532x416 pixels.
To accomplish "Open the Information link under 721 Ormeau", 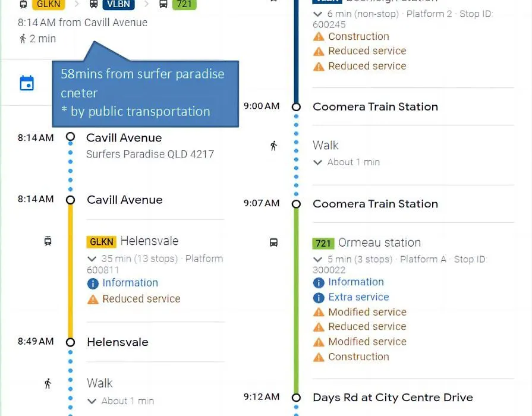I will click(356, 282).
